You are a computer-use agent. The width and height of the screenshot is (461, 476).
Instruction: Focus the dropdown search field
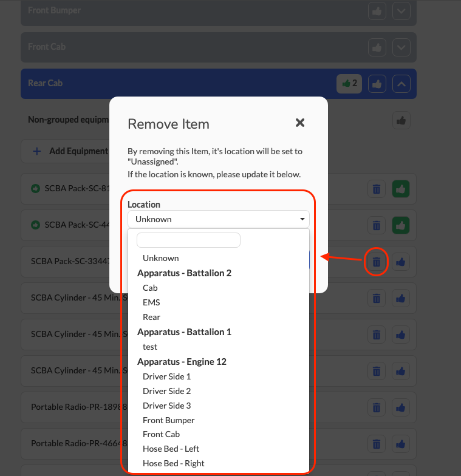click(x=188, y=240)
